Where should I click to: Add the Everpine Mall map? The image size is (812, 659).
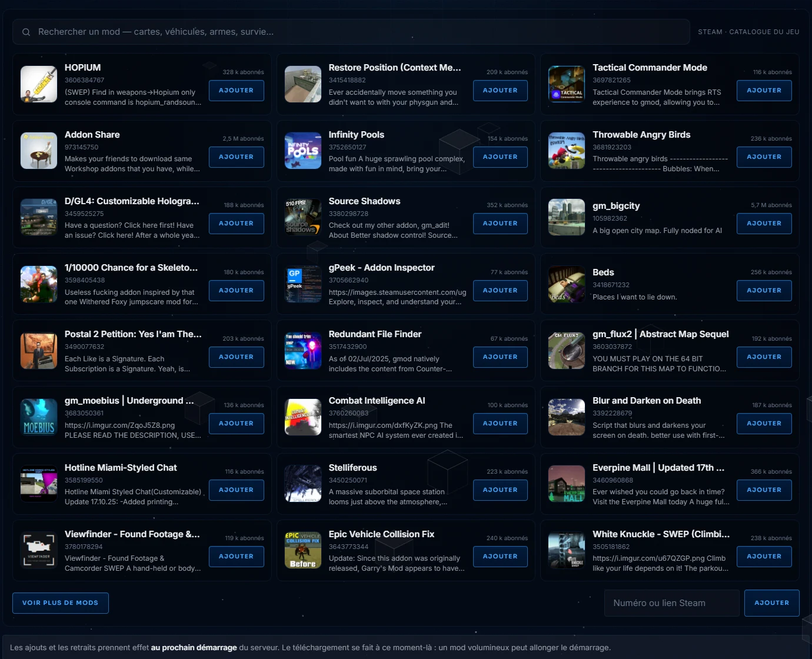coord(764,490)
